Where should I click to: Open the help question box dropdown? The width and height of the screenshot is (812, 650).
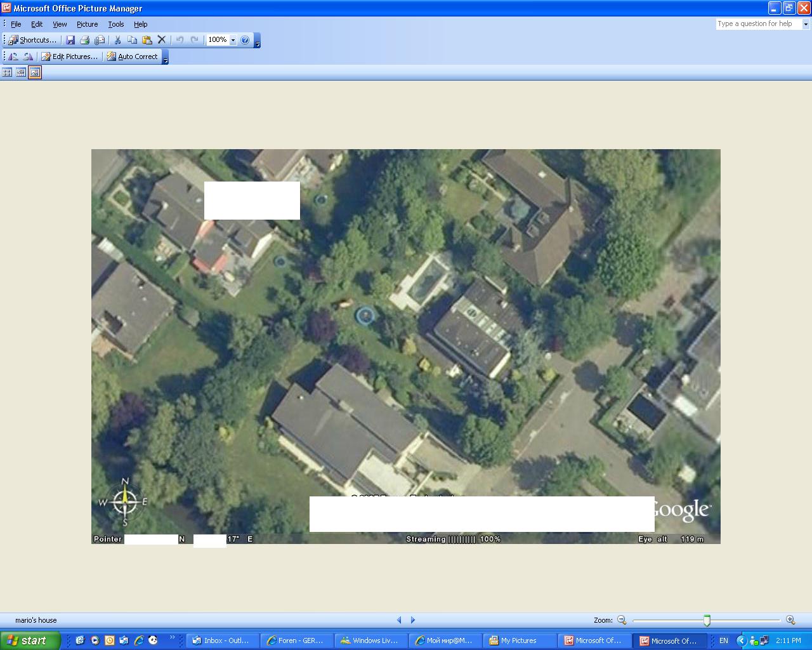click(806, 24)
